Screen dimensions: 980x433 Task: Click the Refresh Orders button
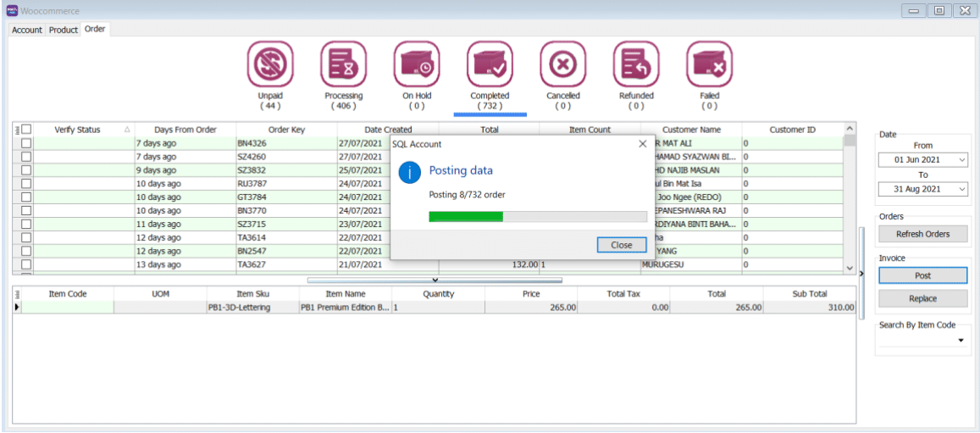click(922, 234)
